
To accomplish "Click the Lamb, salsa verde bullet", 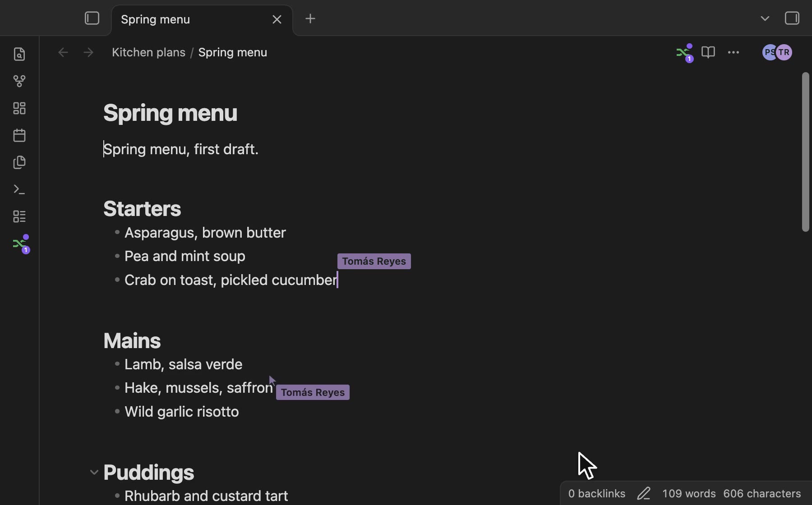I will pyautogui.click(x=183, y=364).
